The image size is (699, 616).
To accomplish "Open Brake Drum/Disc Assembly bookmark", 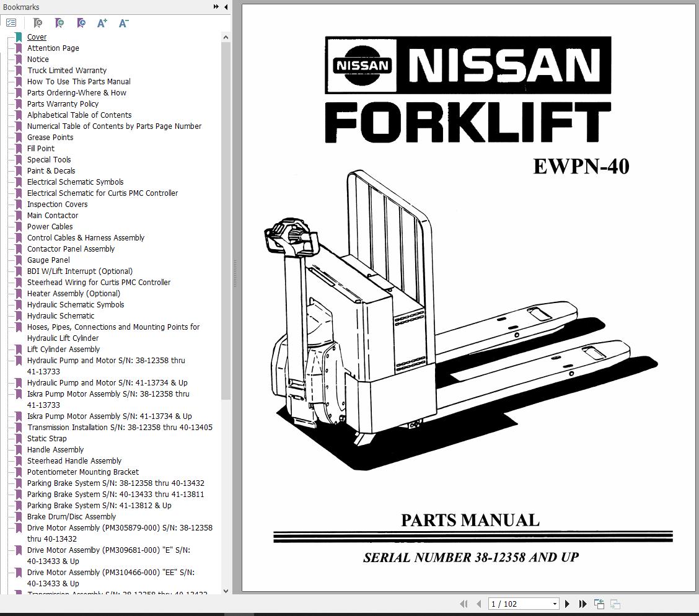I will point(71,516).
